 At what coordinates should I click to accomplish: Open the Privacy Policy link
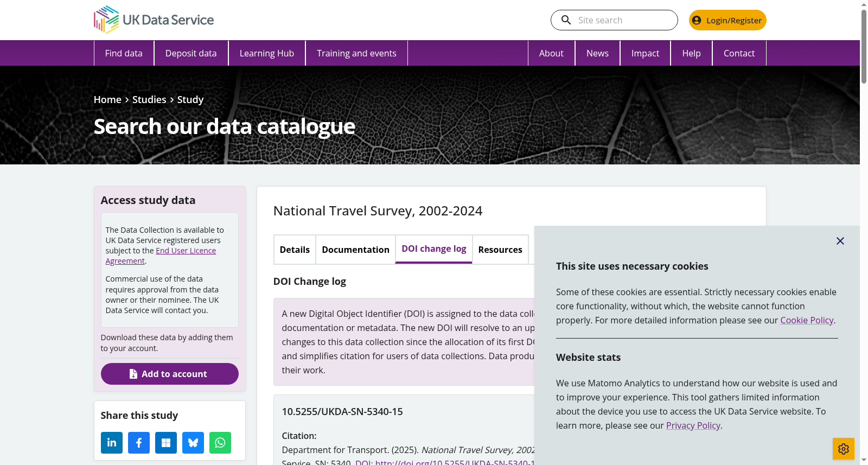[x=693, y=425]
